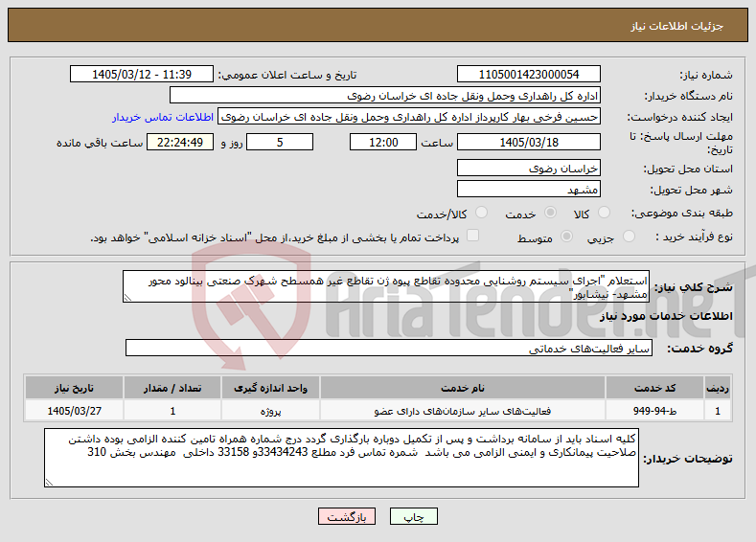The height and width of the screenshot is (542, 756).
Task: Click the announcement date field 1405/03/12 - 11:39
Action: coord(142,74)
